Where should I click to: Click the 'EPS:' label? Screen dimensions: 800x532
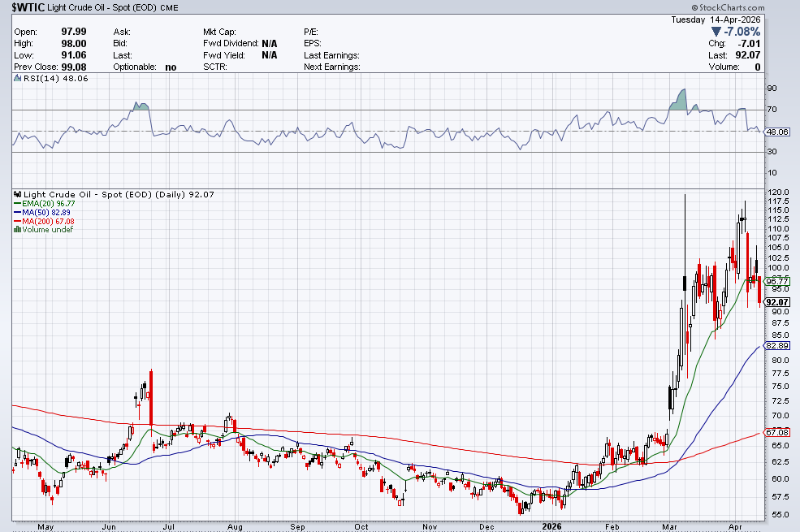point(313,43)
